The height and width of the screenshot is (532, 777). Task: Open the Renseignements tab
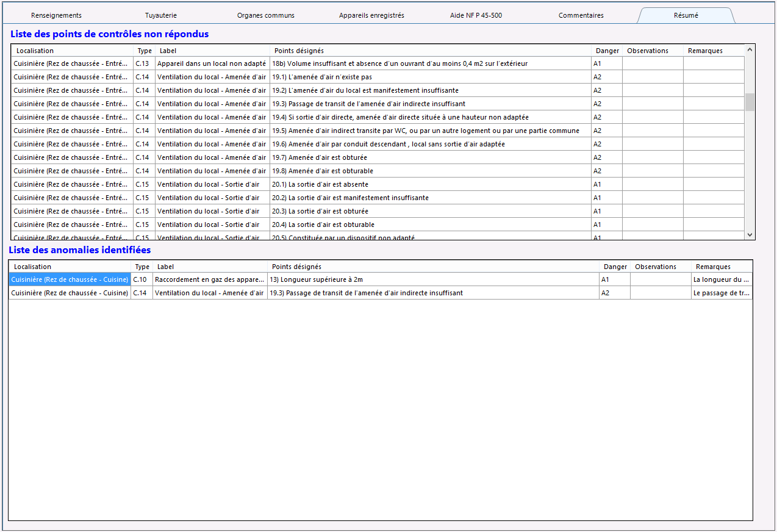click(x=56, y=15)
